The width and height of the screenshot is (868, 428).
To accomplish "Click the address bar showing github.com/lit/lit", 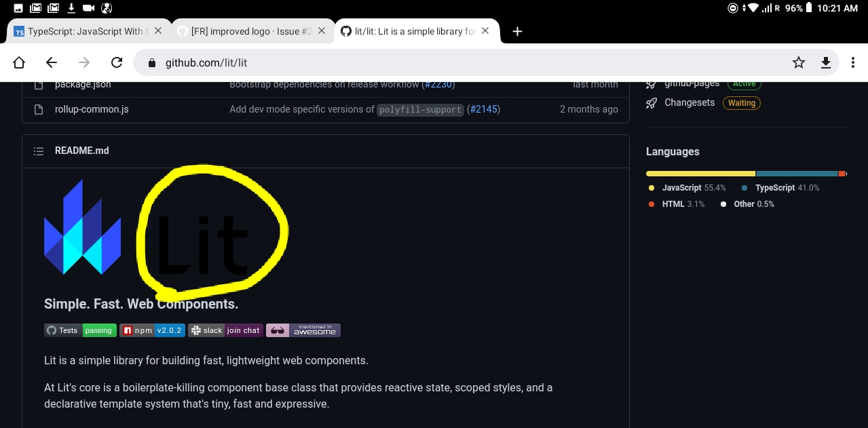I will pyautogui.click(x=486, y=62).
